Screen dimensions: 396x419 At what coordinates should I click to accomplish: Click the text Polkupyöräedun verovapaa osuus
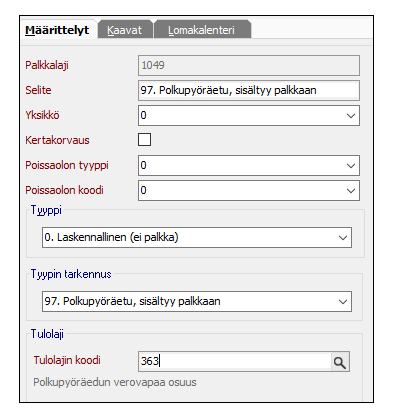pyautogui.click(x=115, y=382)
